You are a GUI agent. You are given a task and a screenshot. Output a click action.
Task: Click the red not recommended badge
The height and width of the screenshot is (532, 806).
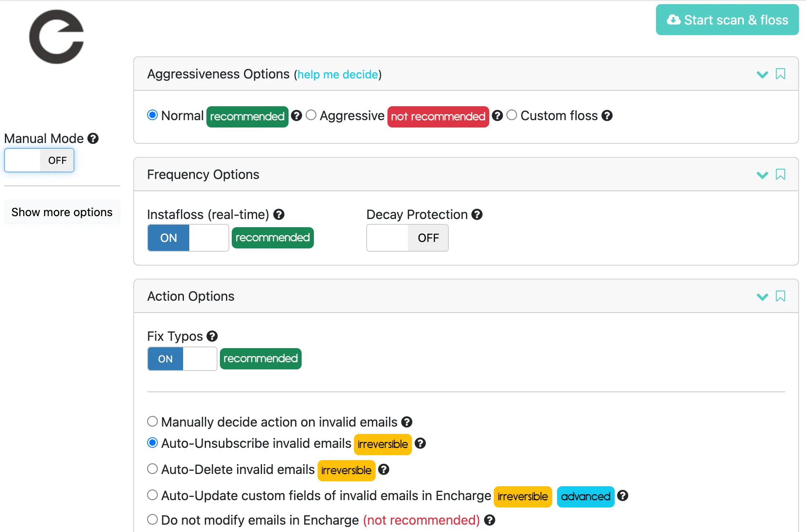pyautogui.click(x=438, y=117)
